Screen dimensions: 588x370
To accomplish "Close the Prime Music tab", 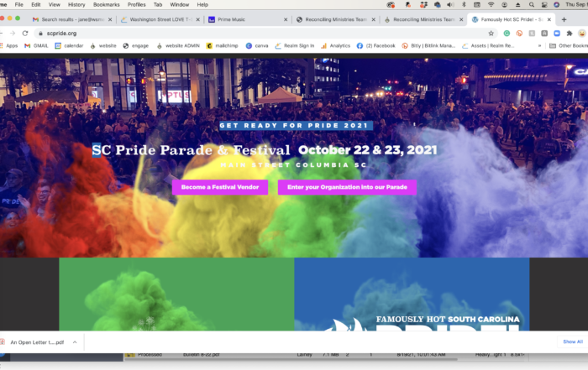I will click(x=286, y=19).
